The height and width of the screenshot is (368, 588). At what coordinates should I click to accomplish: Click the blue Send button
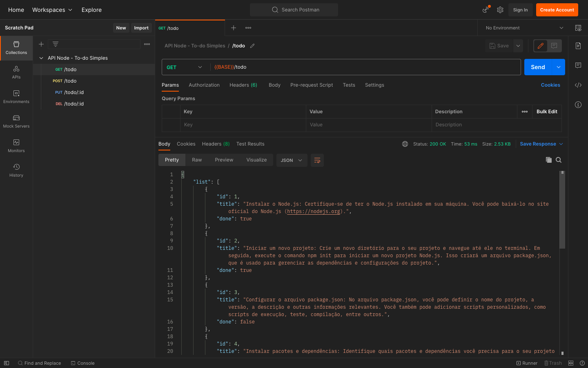point(538,67)
